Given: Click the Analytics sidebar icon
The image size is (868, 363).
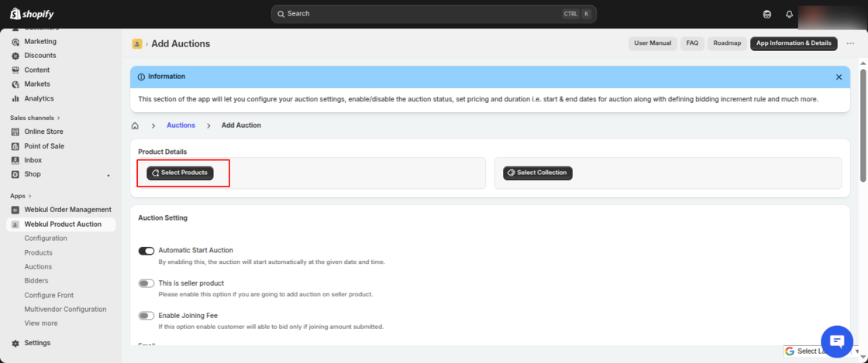Looking at the screenshot, I should [15, 99].
